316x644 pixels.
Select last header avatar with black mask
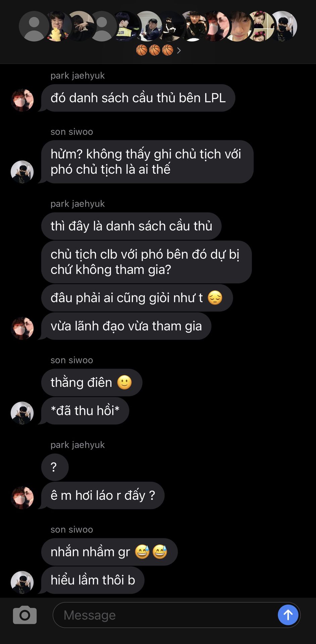click(x=284, y=26)
